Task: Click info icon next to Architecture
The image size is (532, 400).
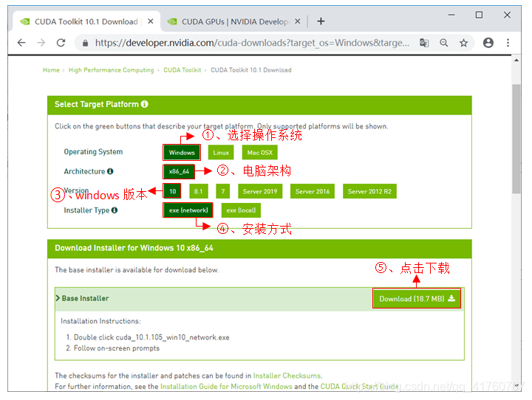Action: click(x=110, y=171)
